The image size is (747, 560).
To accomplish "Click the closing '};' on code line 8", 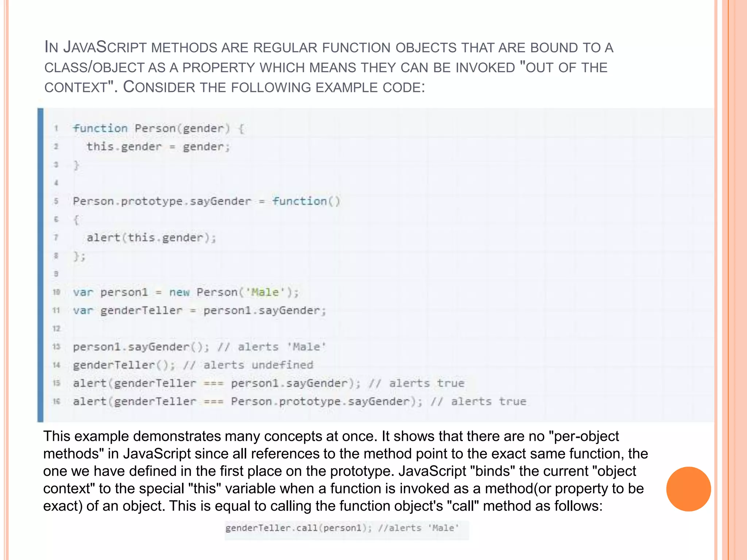I will pyautogui.click(x=79, y=256).
